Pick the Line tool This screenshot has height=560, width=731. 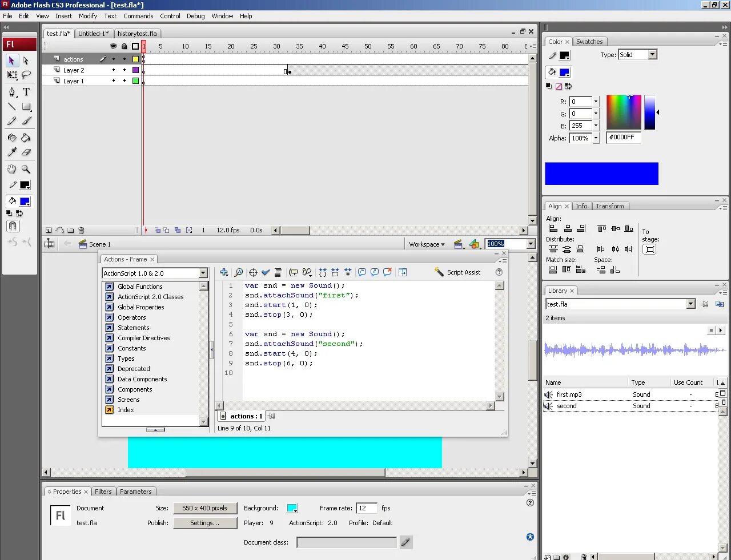pos(11,106)
